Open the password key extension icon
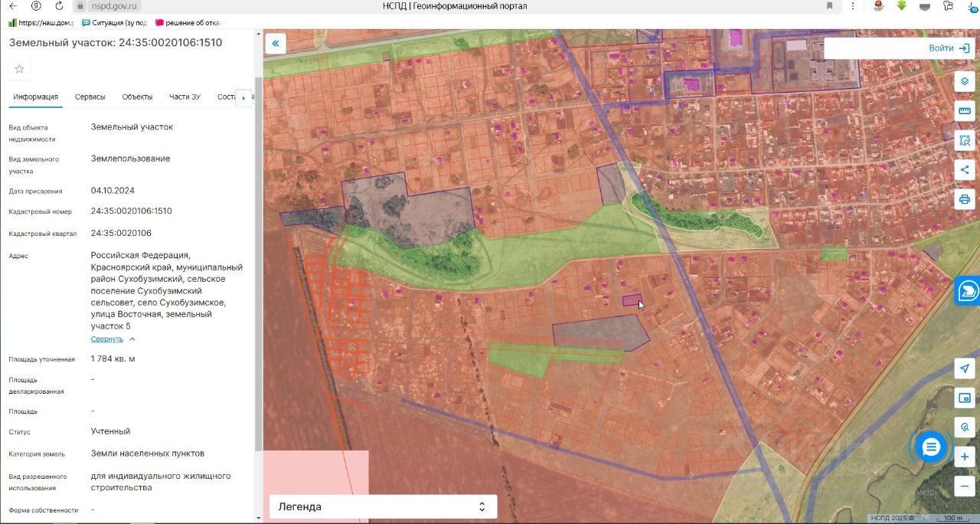Viewport: 980px width, 524px height. (x=949, y=6)
